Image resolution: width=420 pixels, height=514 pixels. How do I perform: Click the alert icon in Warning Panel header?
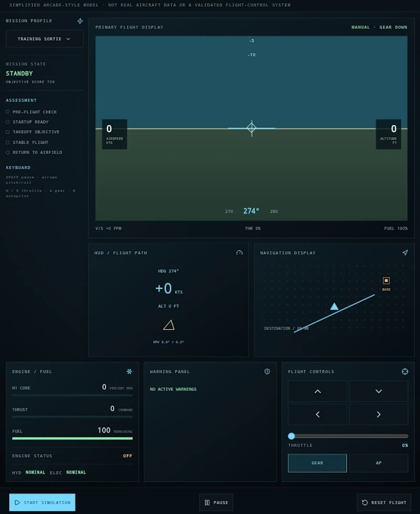(267, 371)
